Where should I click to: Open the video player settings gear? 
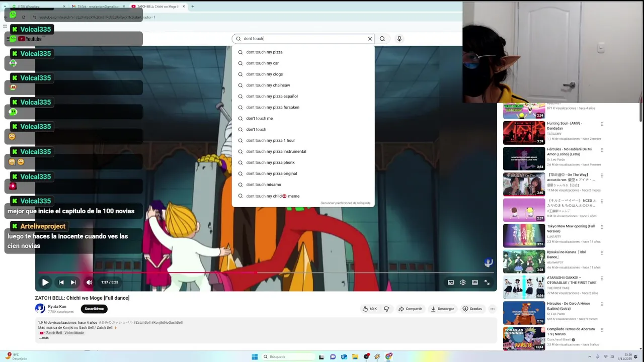pos(463,282)
